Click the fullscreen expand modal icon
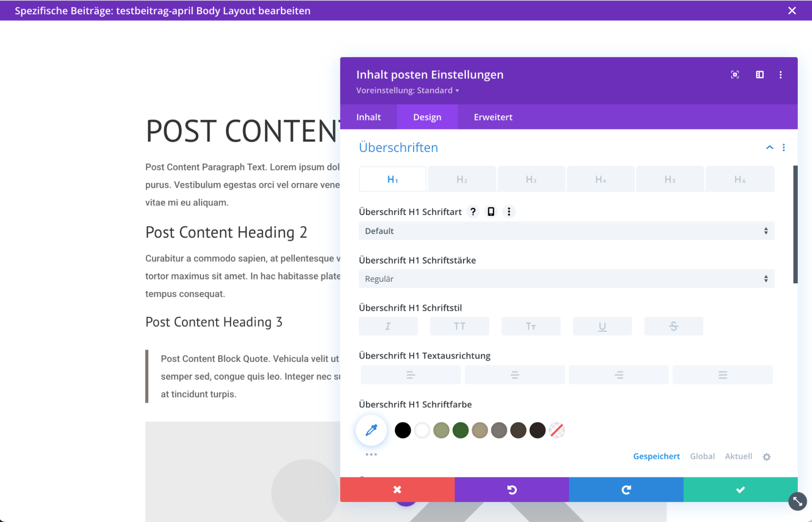 click(x=735, y=75)
